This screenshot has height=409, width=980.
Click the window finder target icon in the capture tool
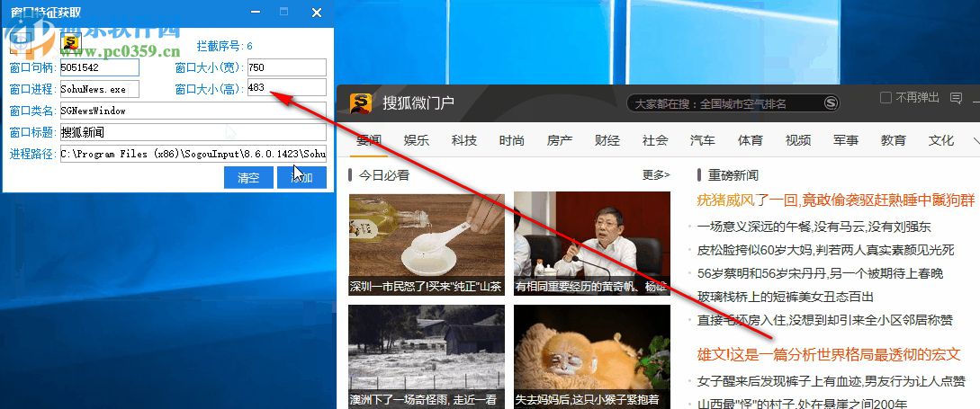point(21,42)
